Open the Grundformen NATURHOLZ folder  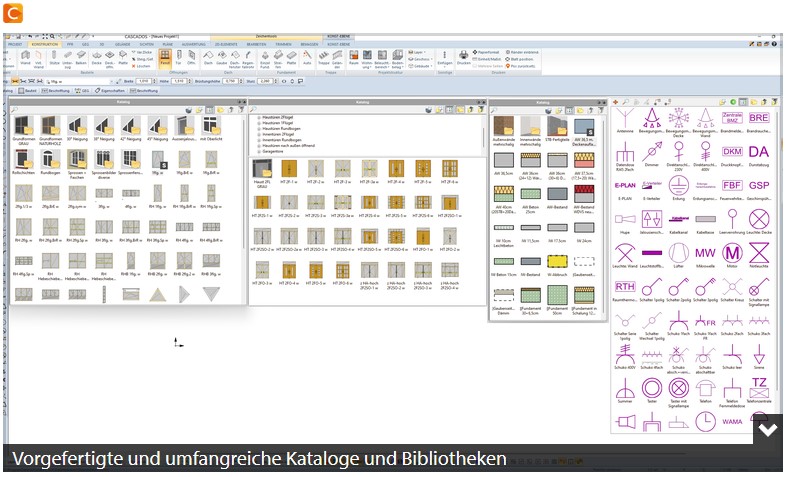(50, 130)
